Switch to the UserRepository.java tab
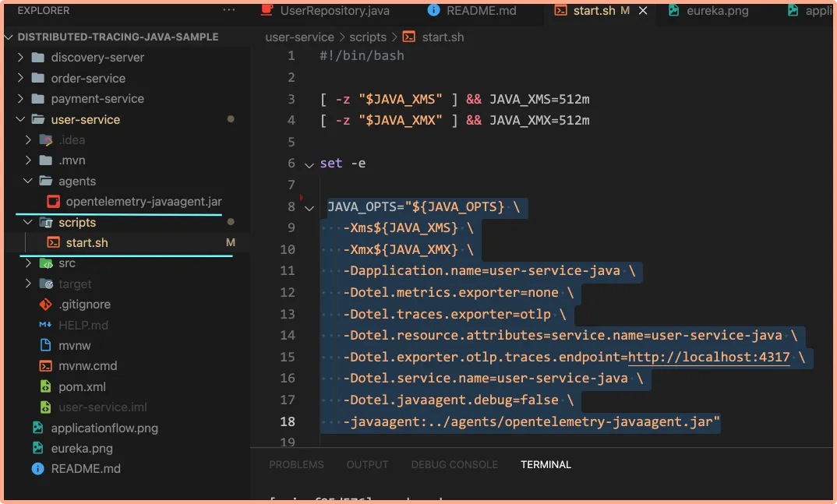The height and width of the screenshot is (504, 837). 326,11
